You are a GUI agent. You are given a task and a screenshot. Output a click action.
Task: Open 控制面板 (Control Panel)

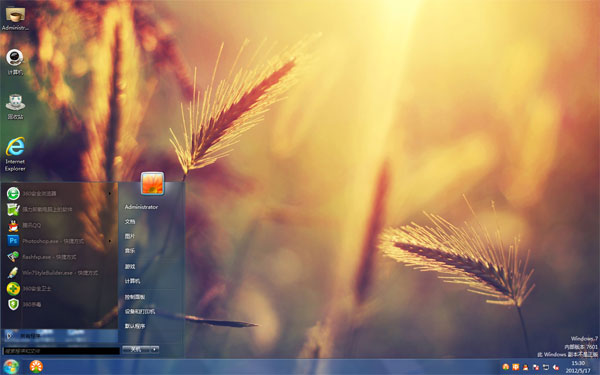135,297
